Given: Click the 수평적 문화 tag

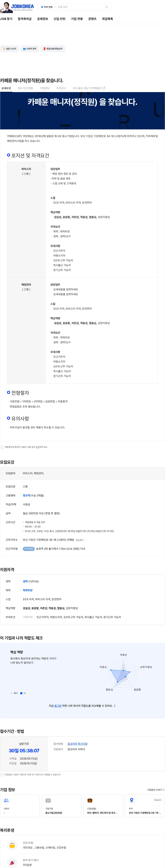Looking at the screenshot, I should click(30, 49).
